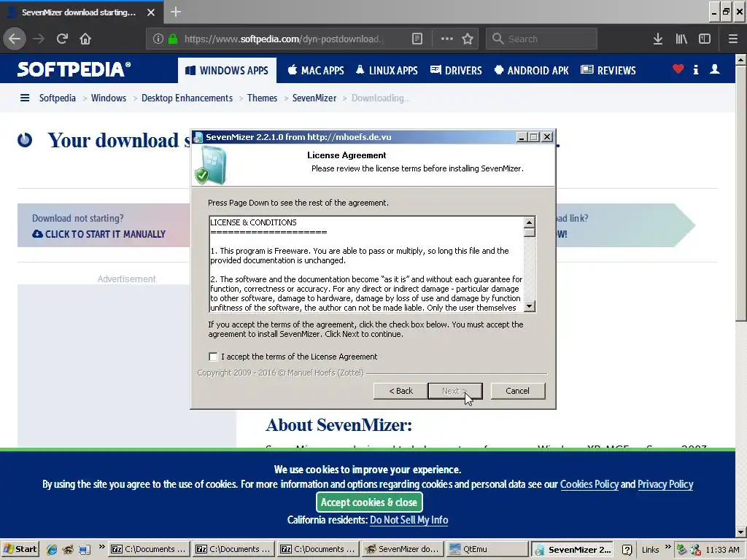Click the taskbar clock showing 11:33 AM

tap(722, 550)
